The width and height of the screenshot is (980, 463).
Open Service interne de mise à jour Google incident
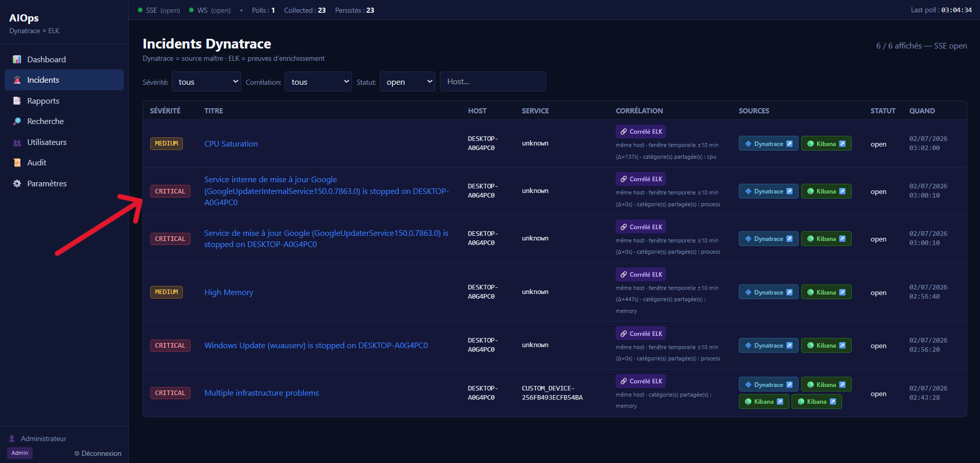tap(326, 191)
